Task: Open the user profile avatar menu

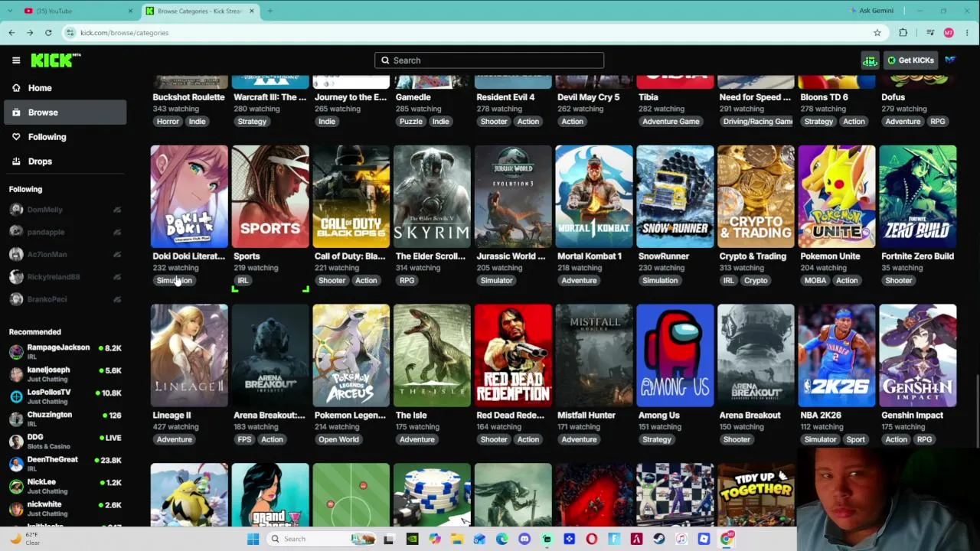Action: [x=950, y=60]
